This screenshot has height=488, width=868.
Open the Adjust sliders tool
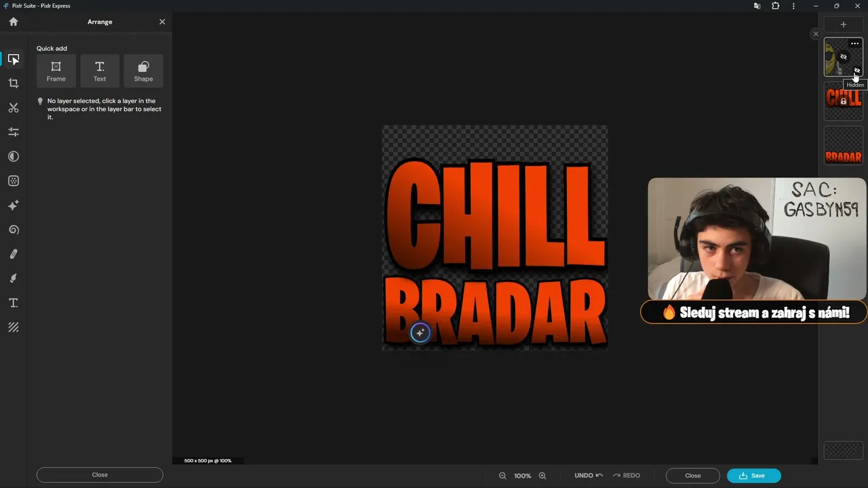point(14,132)
